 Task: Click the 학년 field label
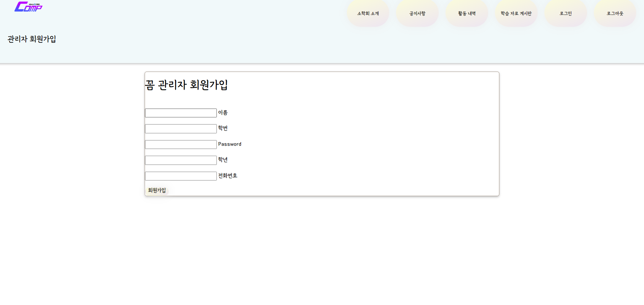click(x=223, y=160)
